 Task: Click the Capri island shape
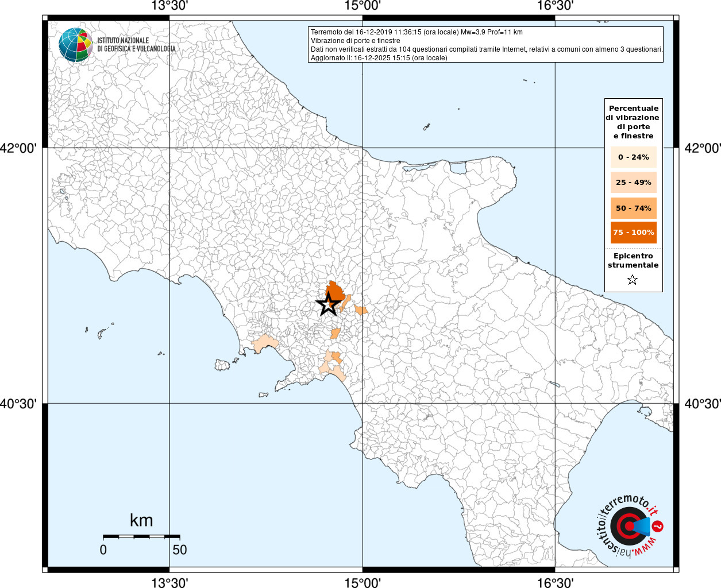coord(264,395)
